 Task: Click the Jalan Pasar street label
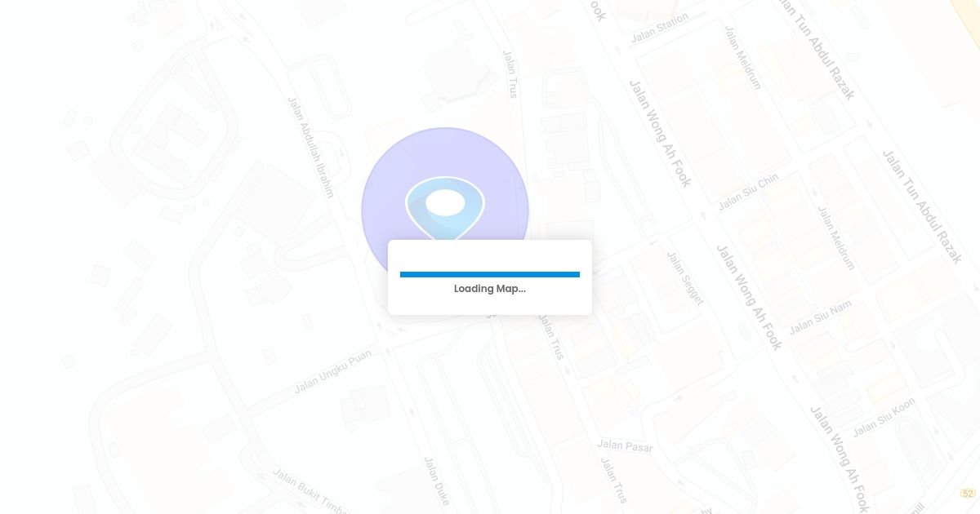(625, 445)
